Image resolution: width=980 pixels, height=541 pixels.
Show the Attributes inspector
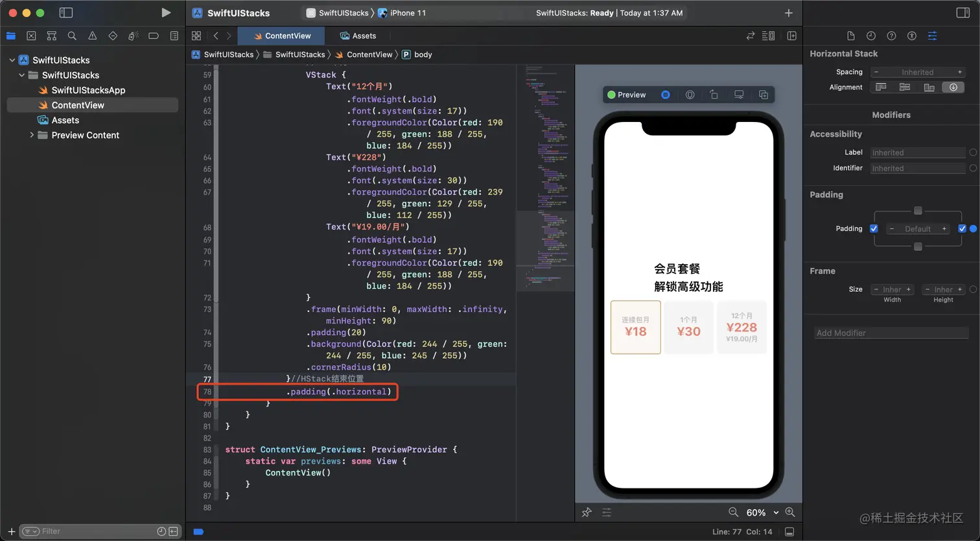tap(932, 36)
